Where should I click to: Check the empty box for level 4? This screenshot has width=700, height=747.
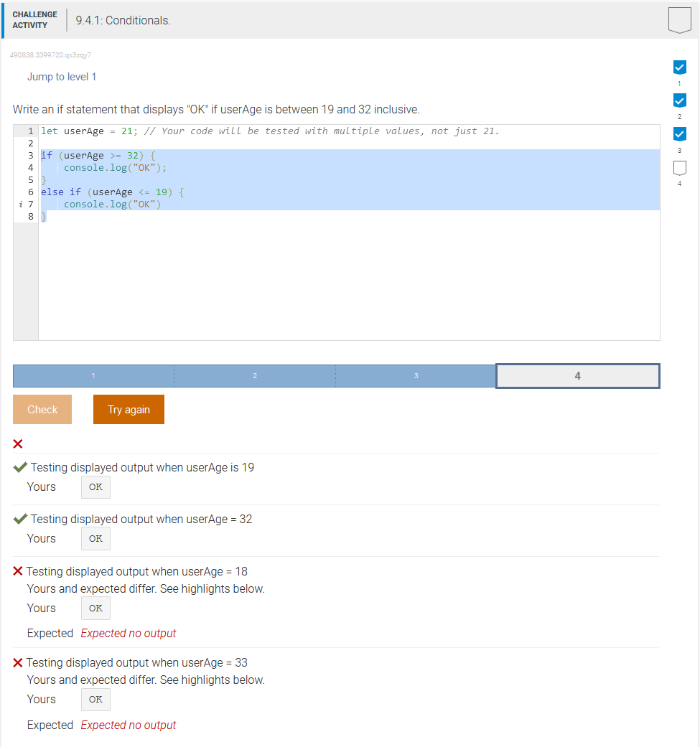point(679,167)
